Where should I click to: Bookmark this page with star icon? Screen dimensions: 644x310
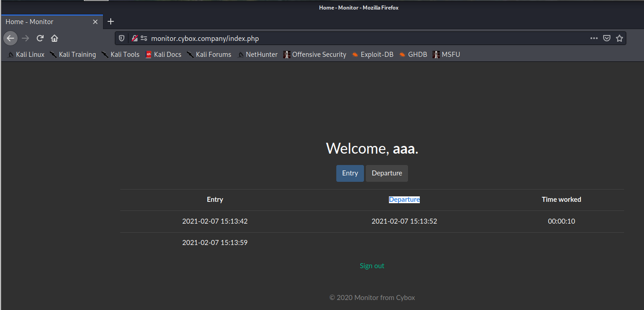click(x=619, y=38)
